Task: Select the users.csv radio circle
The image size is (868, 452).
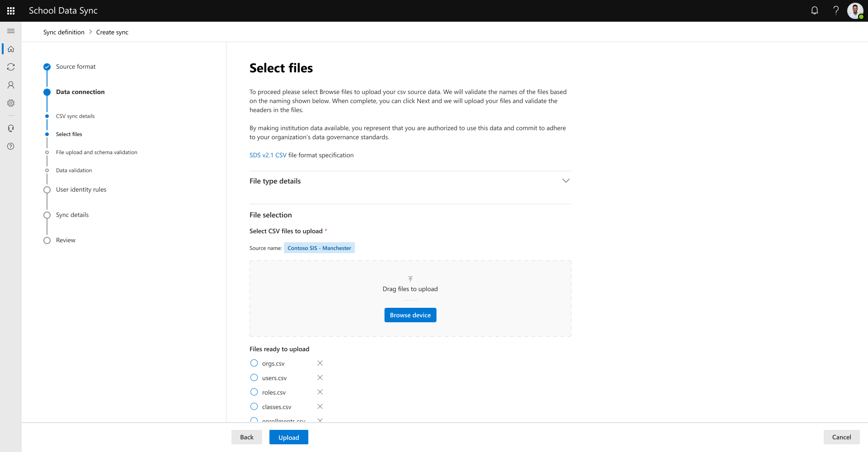Action: tap(254, 377)
